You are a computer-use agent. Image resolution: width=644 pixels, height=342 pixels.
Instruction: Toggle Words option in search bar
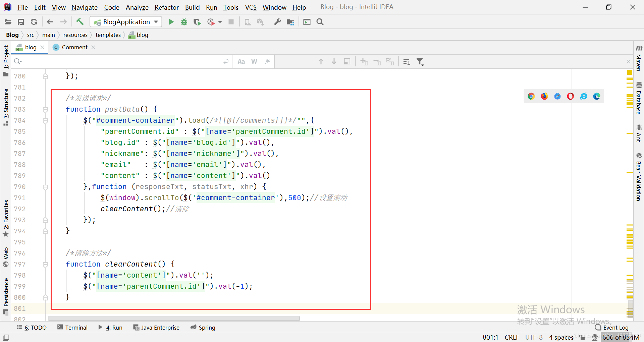click(254, 61)
